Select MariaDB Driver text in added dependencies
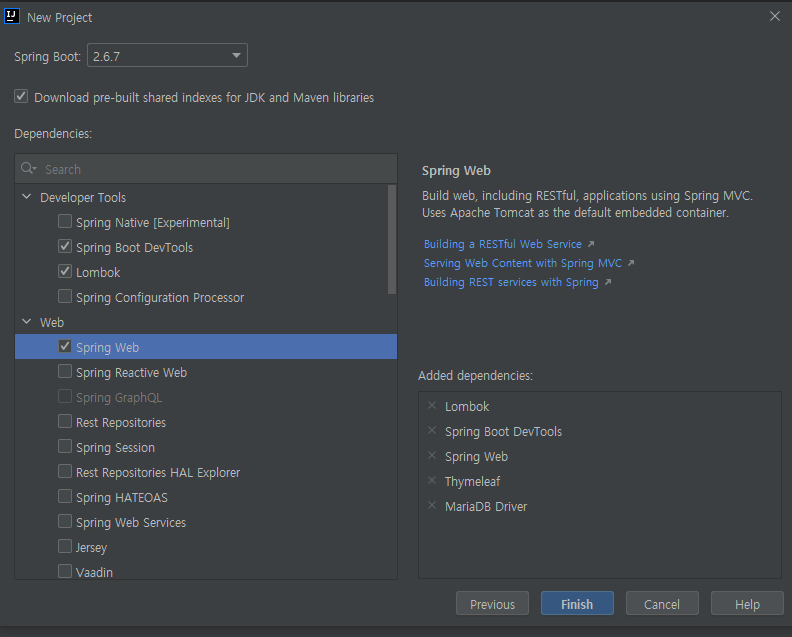The height and width of the screenshot is (637, 792). [x=486, y=506]
